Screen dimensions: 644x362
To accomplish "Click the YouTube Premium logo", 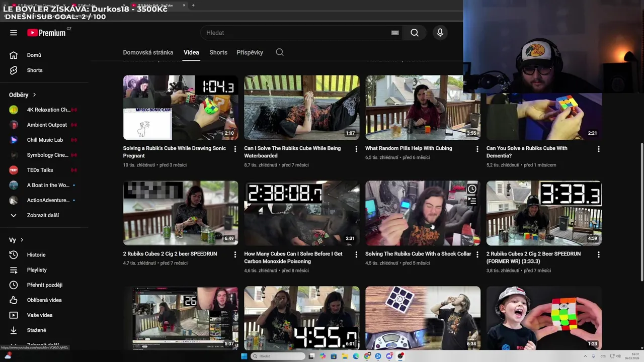I will coord(46,33).
